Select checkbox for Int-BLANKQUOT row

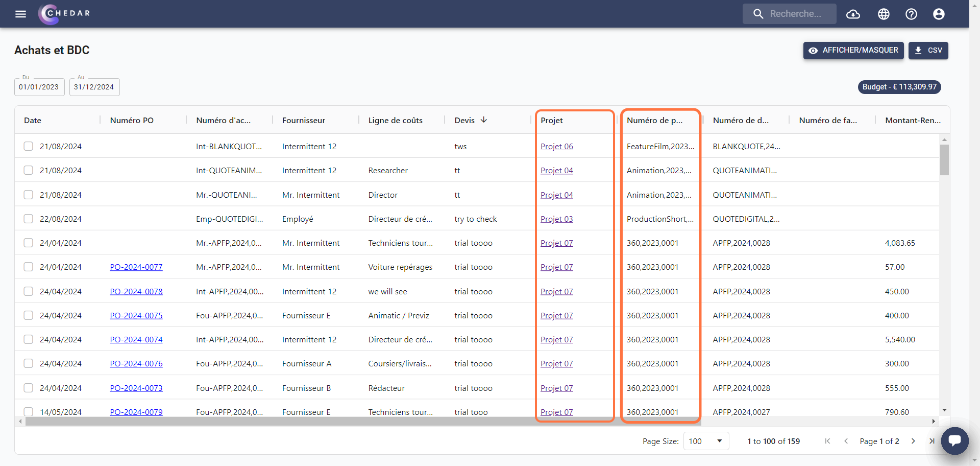pos(29,146)
